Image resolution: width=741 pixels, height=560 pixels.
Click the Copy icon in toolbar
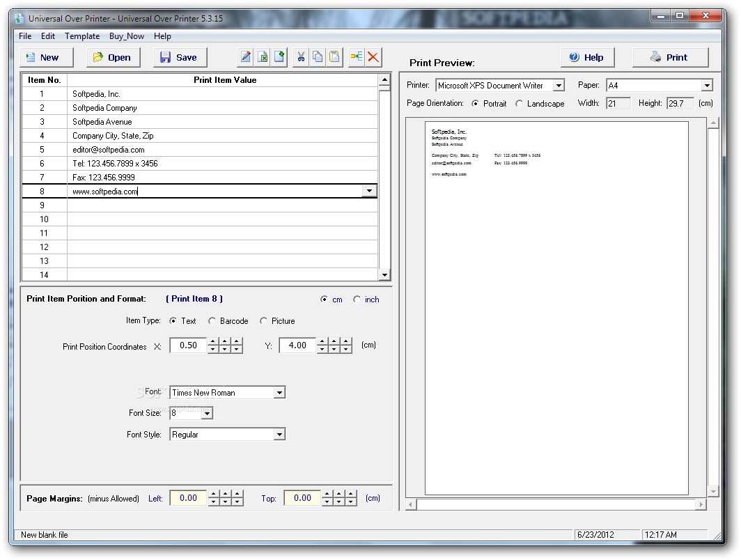(318, 57)
